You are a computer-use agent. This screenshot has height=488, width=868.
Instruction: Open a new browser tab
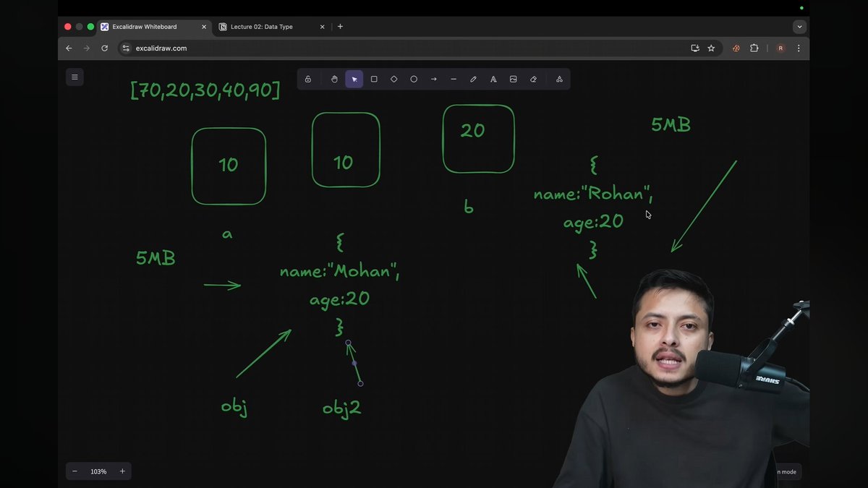pyautogui.click(x=340, y=27)
